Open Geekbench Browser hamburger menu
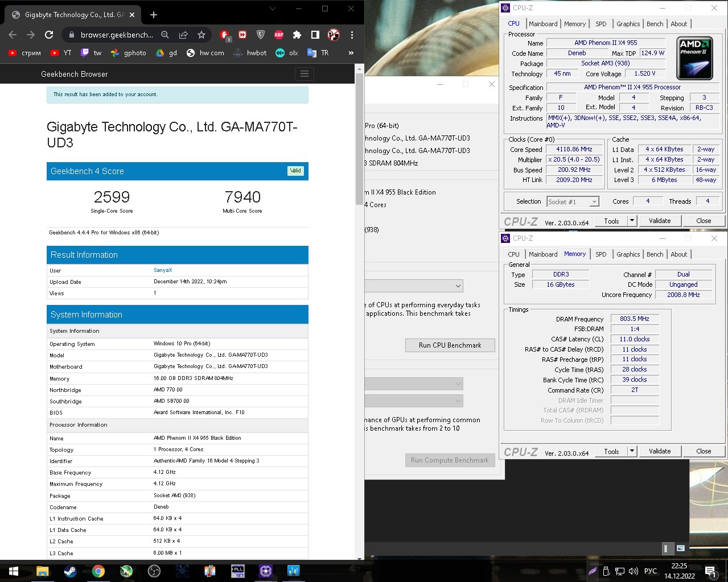The height and width of the screenshot is (582, 728). tap(305, 74)
